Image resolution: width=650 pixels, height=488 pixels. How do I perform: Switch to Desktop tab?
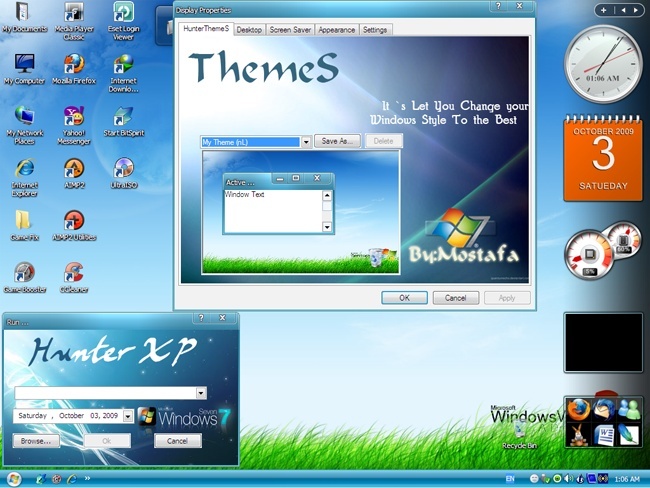tap(249, 30)
